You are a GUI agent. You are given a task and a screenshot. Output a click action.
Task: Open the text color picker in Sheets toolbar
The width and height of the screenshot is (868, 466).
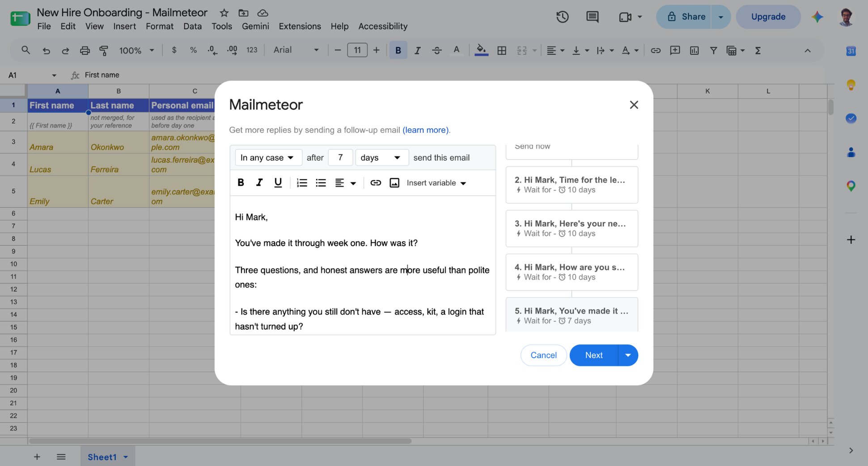pyautogui.click(x=456, y=50)
